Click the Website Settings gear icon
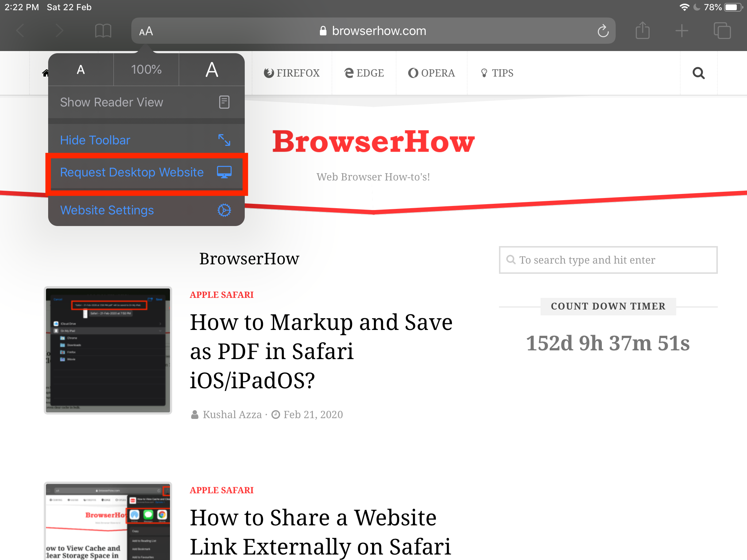Image resolution: width=747 pixels, height=560 pixels. coord(225,210)
